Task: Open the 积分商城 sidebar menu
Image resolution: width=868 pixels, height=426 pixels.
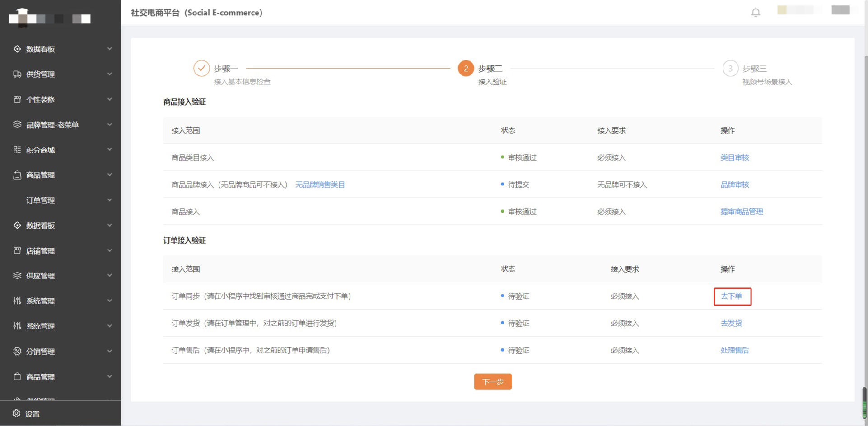Action: pos(61,150)
